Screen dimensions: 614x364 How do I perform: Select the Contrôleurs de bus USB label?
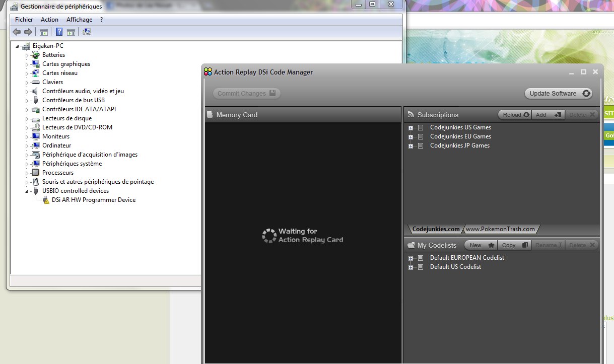(x=74, y=100)
